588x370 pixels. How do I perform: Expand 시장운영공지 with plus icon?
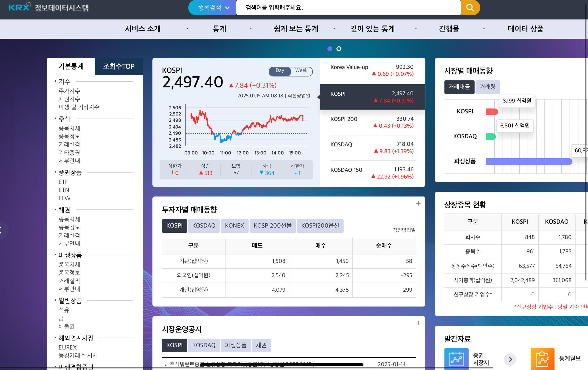click(x=418, y=323)
